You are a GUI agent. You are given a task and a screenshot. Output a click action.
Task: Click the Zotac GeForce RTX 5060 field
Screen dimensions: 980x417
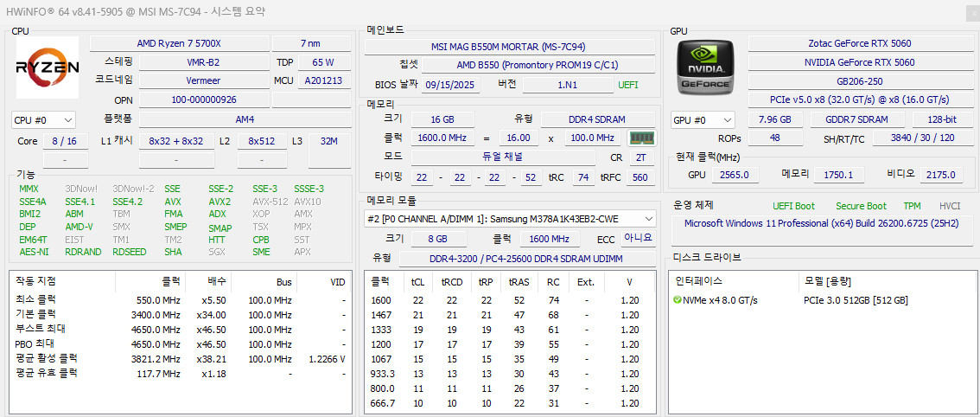point(859,43)
